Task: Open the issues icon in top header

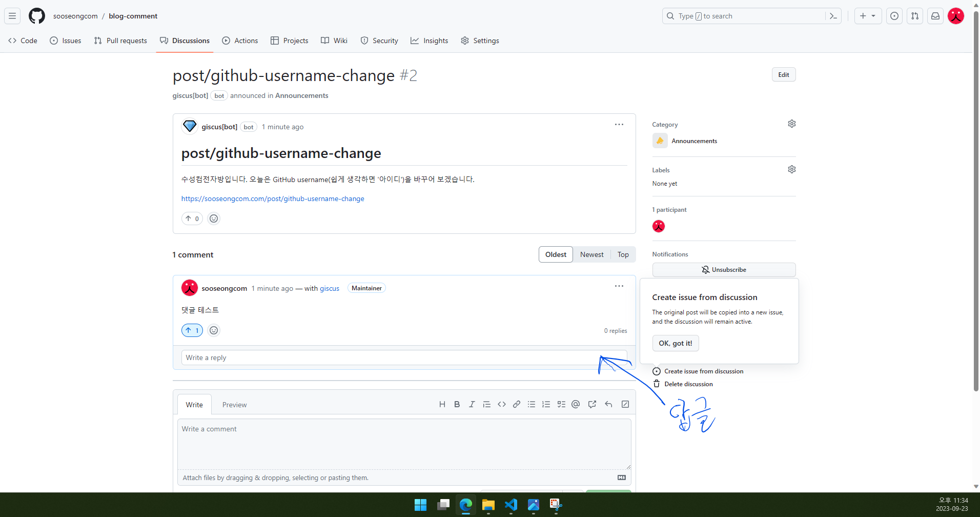Action: [894, 16]
